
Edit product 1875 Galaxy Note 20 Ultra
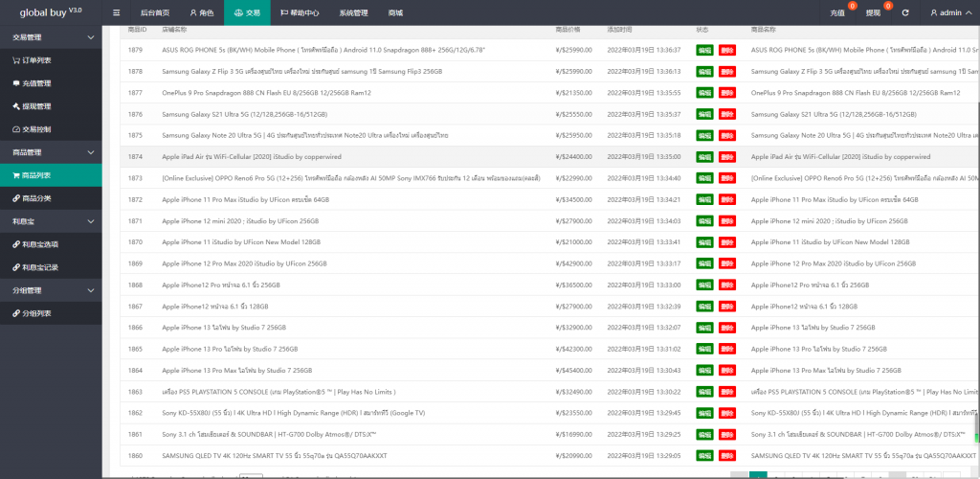[704, 135]
